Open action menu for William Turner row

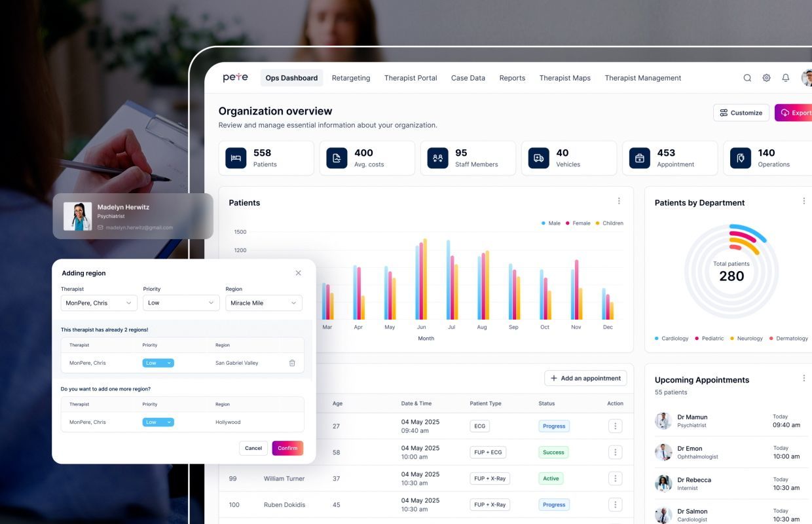tap(615, 478)
